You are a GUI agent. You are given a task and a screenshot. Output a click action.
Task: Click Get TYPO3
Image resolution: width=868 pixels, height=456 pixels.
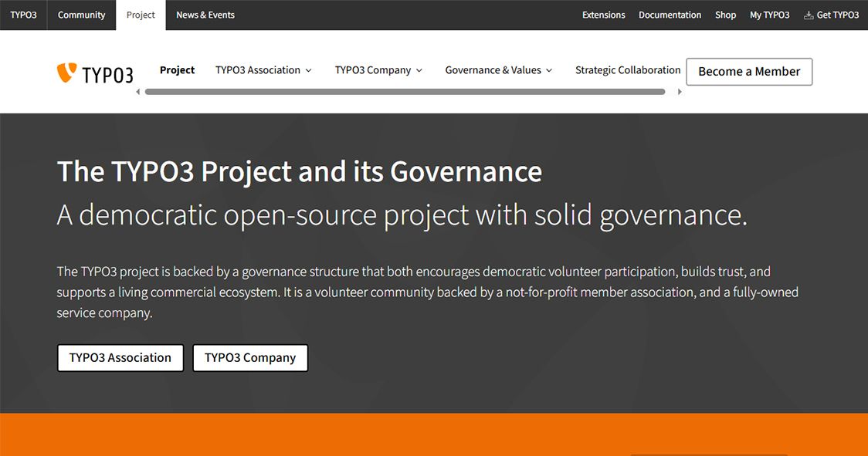click(x=837, y=15)
